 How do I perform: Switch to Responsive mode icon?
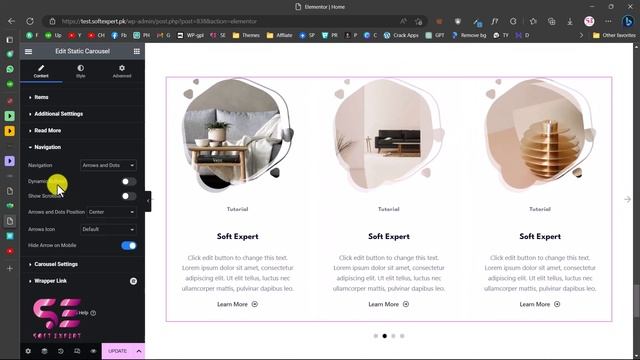[x=77, y=351]
